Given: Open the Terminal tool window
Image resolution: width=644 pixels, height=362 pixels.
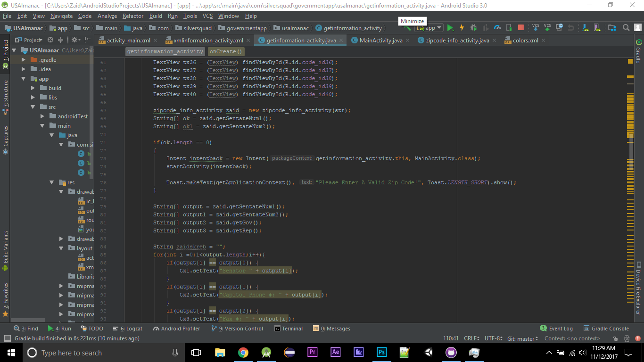Looking at the screenshot, I should [x=289, y=329].
